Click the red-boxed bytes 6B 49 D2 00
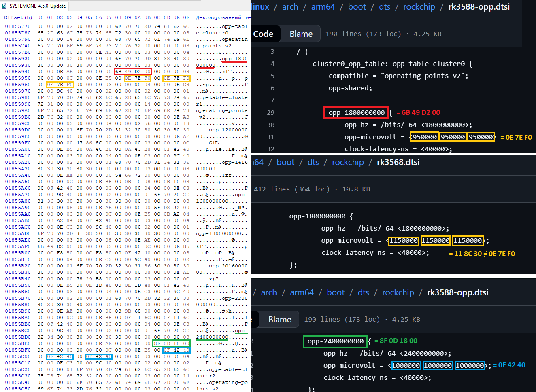 [133, 72]
